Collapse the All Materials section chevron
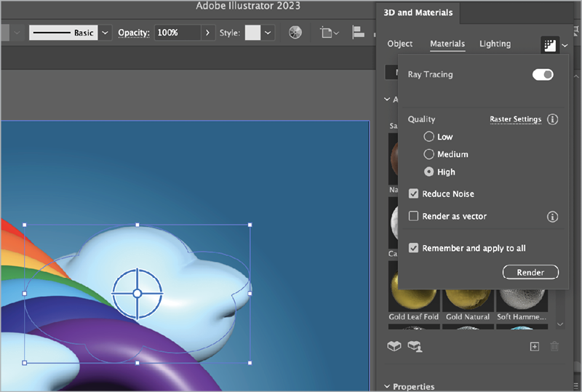Screen dimensions: 582x392 (387, 100)
